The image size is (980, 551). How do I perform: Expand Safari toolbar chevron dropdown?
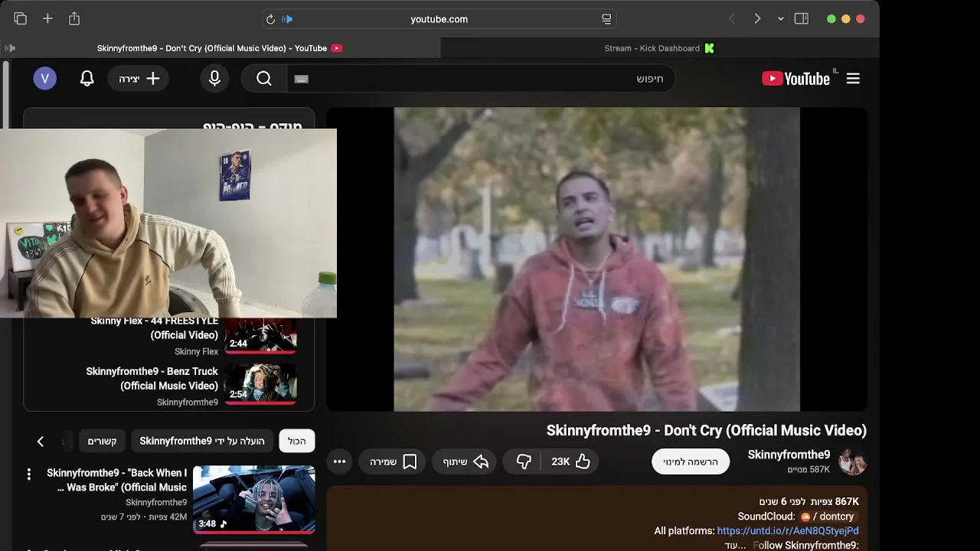coord(780,18)
